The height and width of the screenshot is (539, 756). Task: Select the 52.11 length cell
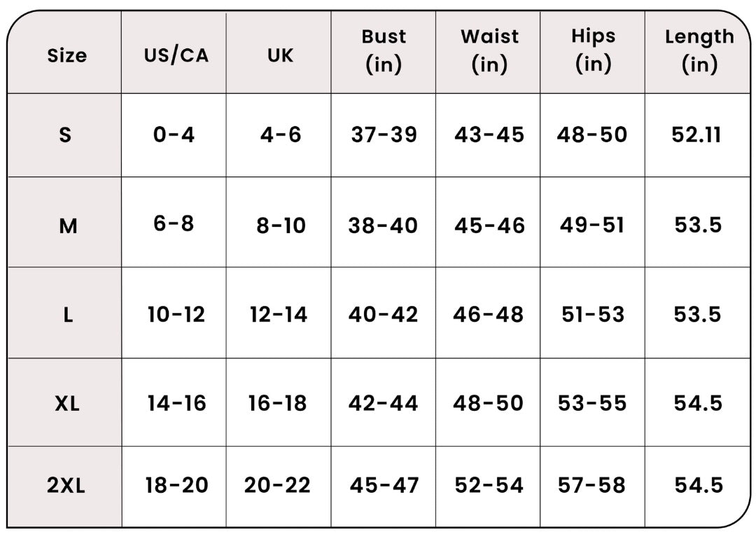click(x=696, y=134)
